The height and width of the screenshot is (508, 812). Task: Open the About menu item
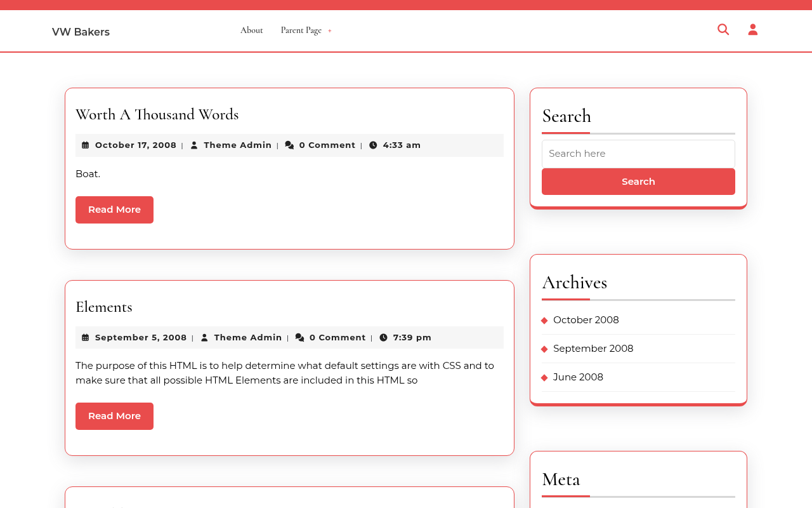coord(252,30)
